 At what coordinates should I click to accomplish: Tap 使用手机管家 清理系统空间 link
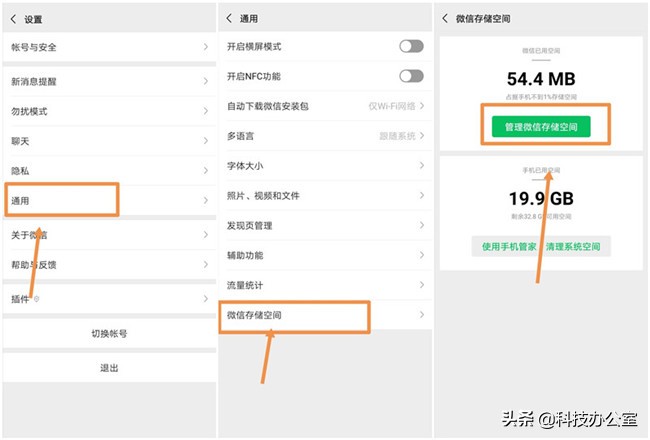click(541, 247)
